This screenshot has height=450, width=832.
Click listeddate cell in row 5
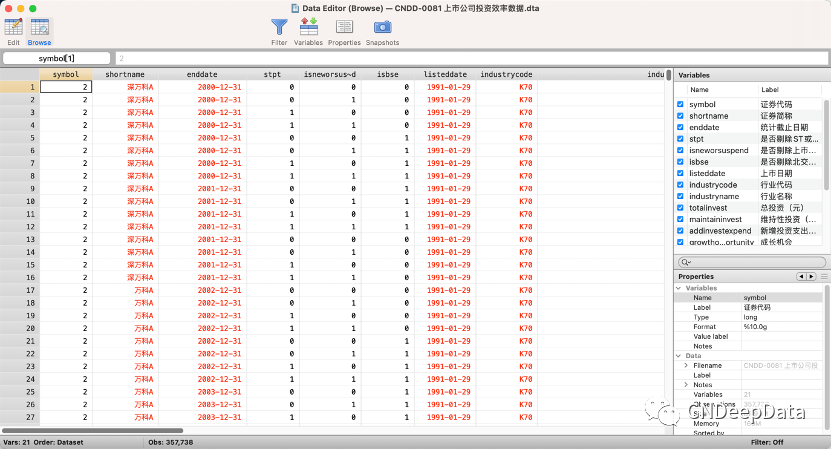click(x=445, y=138)
